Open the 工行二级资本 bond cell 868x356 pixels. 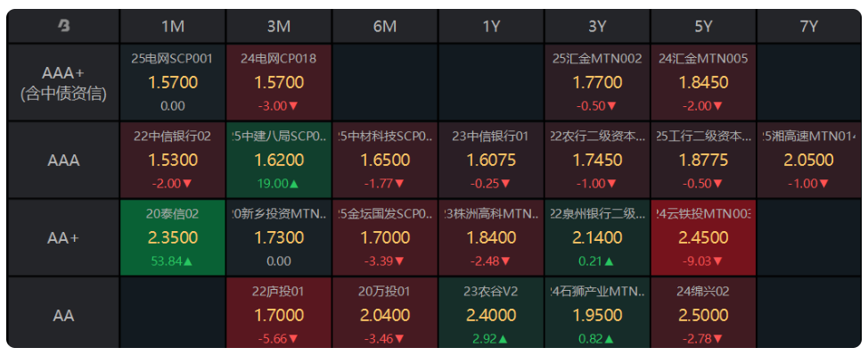pos(704,161)
